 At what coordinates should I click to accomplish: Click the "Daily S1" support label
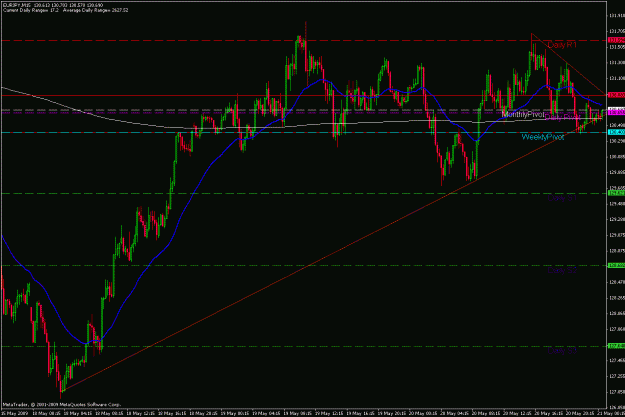(x=562, y=198)
